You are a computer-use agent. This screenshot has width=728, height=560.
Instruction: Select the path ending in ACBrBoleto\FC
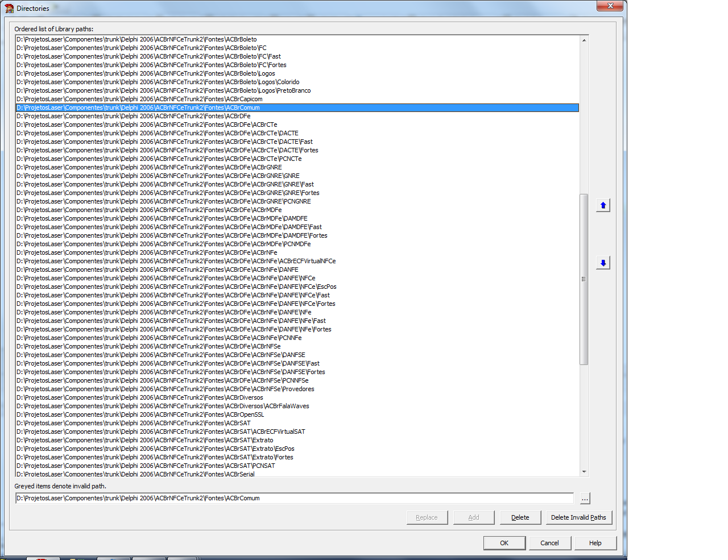point(297,48)
